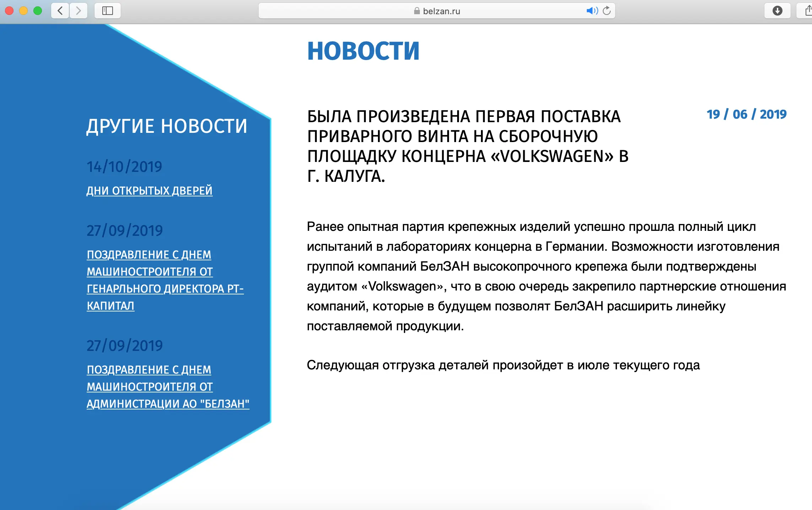Open the Safari downloads list
This screenshot has width=812, height=510.
point(778,11)
